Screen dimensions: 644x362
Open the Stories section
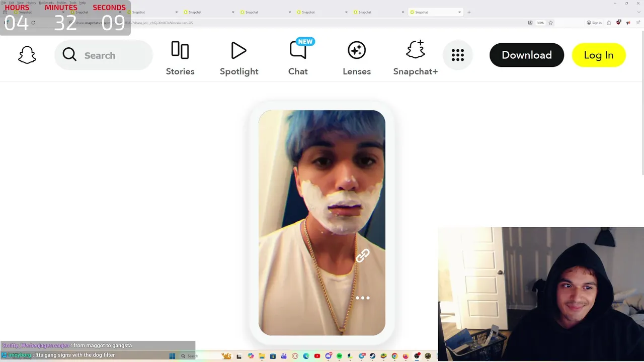pos(180,58)
